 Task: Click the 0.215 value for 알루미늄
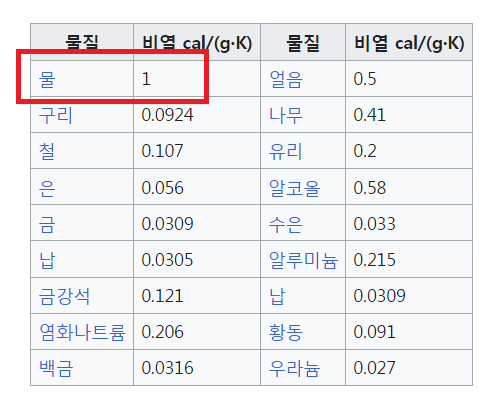374,260
